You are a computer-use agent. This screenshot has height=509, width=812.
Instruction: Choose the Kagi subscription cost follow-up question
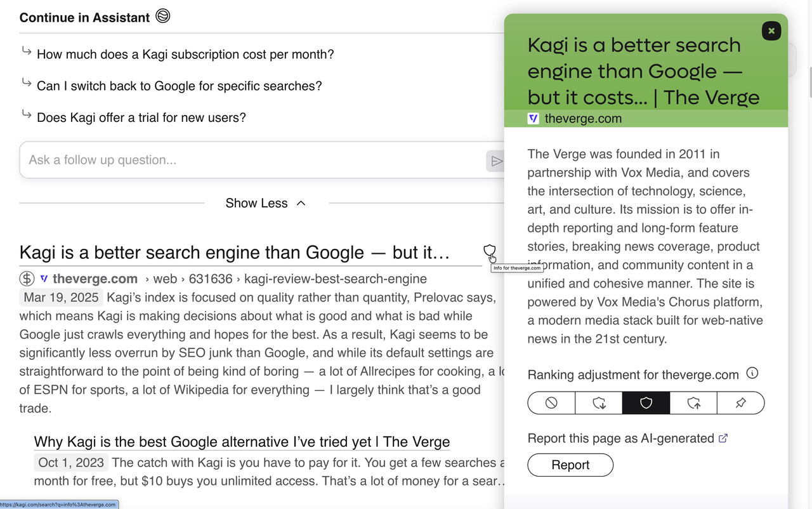(185, 55)
